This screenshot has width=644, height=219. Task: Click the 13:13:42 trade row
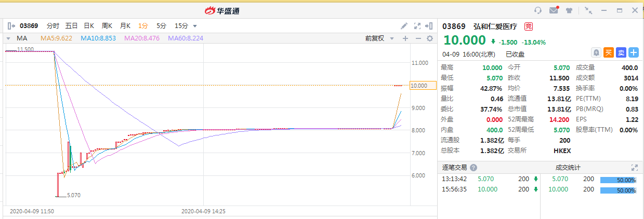point(491,179)
